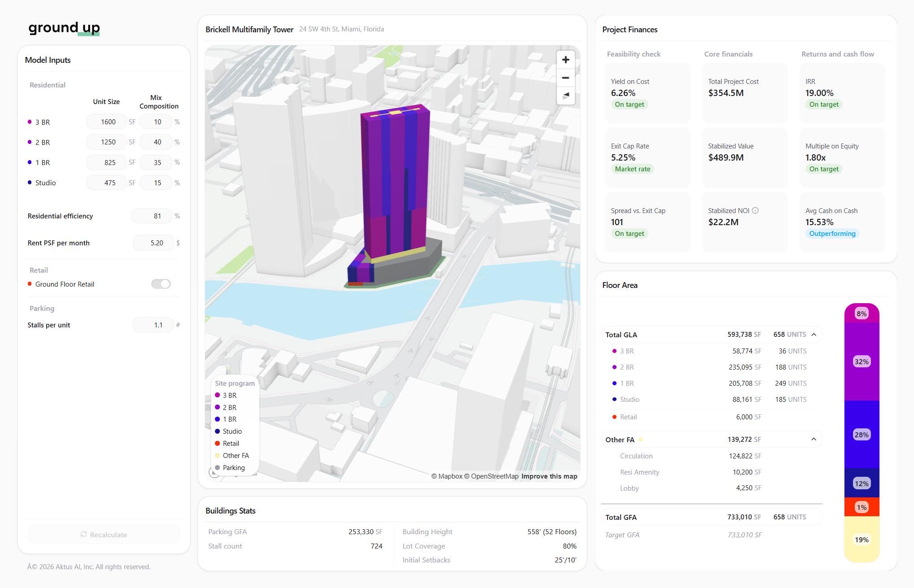Click the 32% purple bar segment
The height and width of the screenshot is (588, 914).
pos(862,362)
